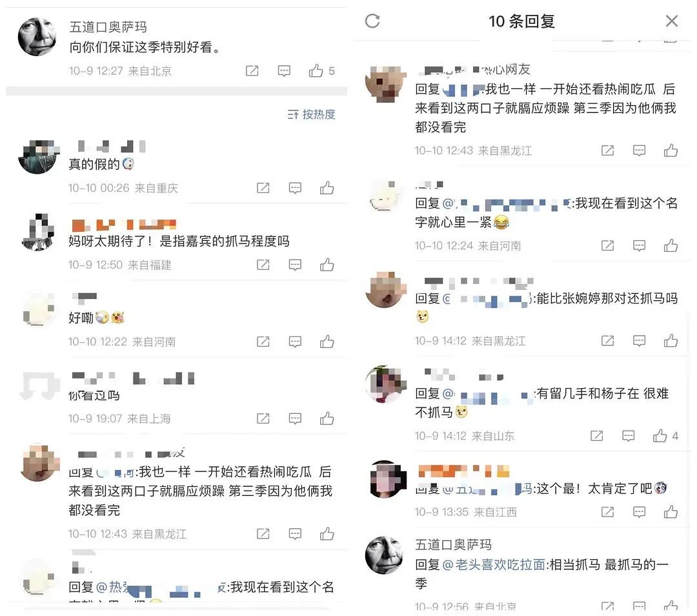
Task: Like the 妈呀太期待了 comment
Action: coord(327,265)
